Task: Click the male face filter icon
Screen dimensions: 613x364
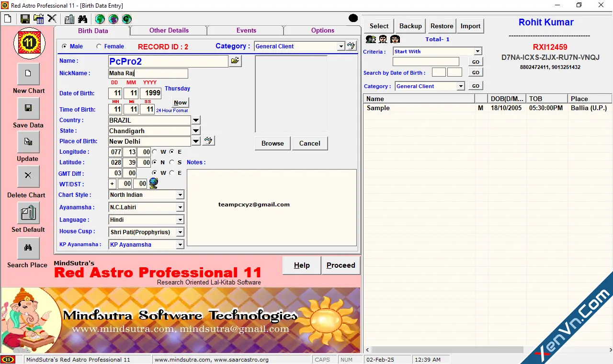Action: tap(383, 39)
